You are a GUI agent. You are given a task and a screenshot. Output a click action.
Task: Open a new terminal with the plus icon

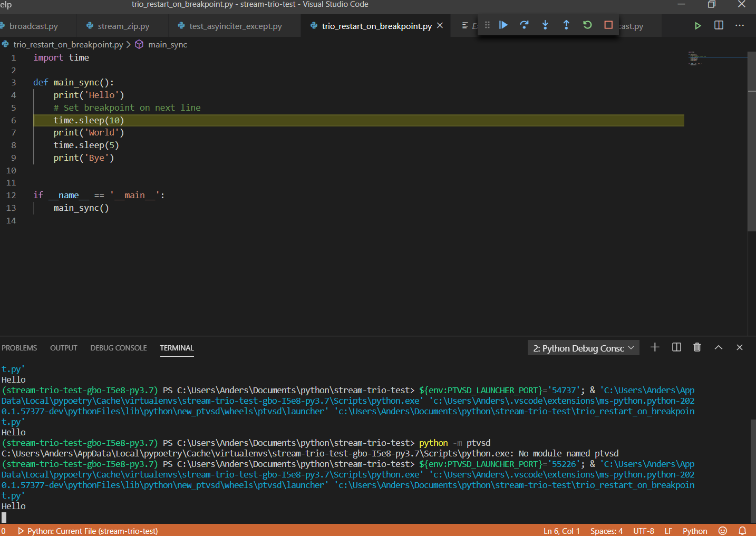click(x=655, y=347)
